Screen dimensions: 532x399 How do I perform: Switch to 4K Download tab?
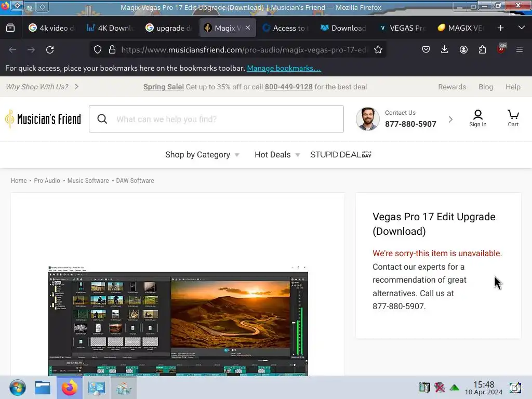point(110,28)
